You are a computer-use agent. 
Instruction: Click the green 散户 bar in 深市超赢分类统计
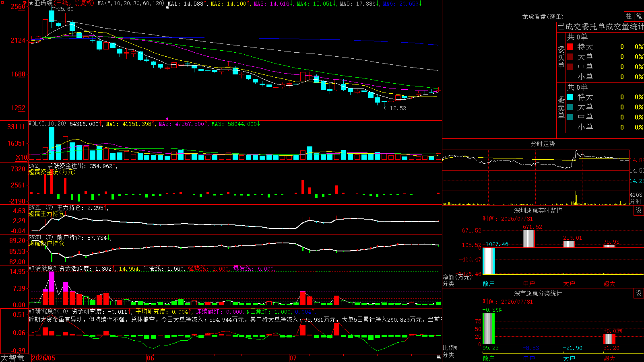489,328
